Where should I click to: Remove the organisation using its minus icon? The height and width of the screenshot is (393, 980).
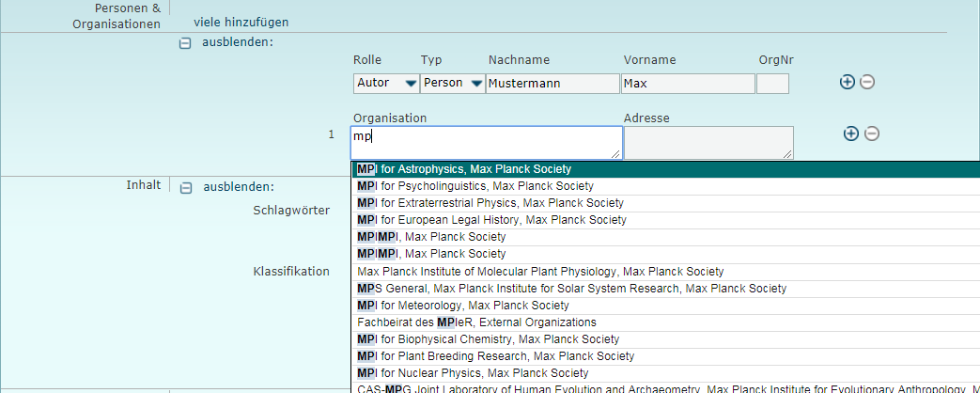coord(871,134)
